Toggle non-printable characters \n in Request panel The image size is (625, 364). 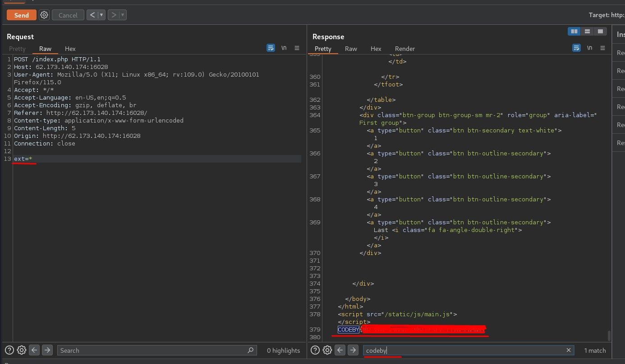[x=284, y=48]
